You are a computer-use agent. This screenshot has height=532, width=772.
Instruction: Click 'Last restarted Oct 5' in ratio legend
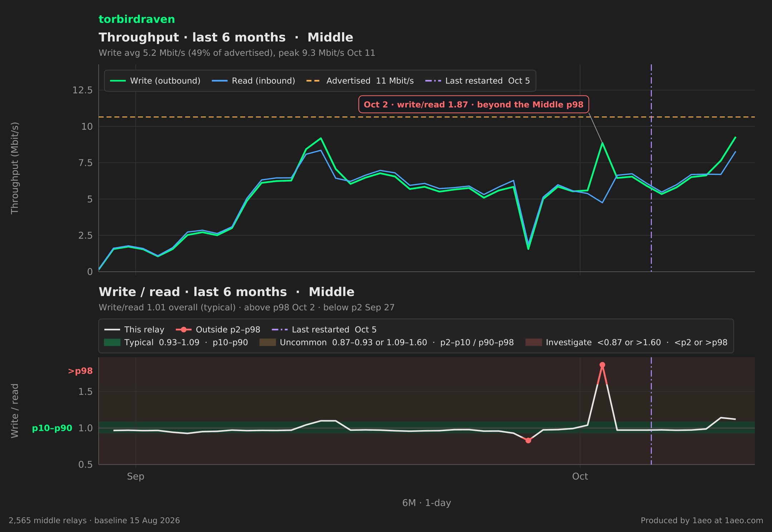[x=324, y=330]
